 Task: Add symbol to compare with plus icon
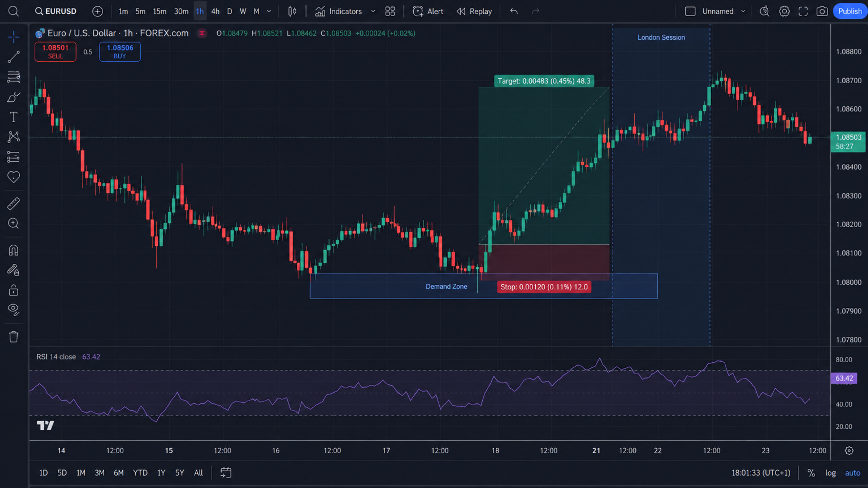click(x=97, y=11)
